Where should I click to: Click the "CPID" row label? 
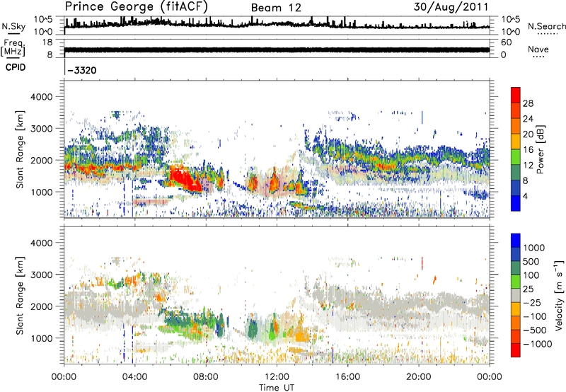16,67
